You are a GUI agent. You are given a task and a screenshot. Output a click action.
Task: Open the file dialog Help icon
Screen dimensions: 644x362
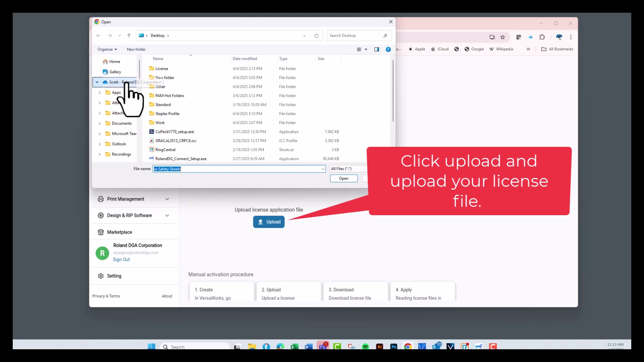388,49
